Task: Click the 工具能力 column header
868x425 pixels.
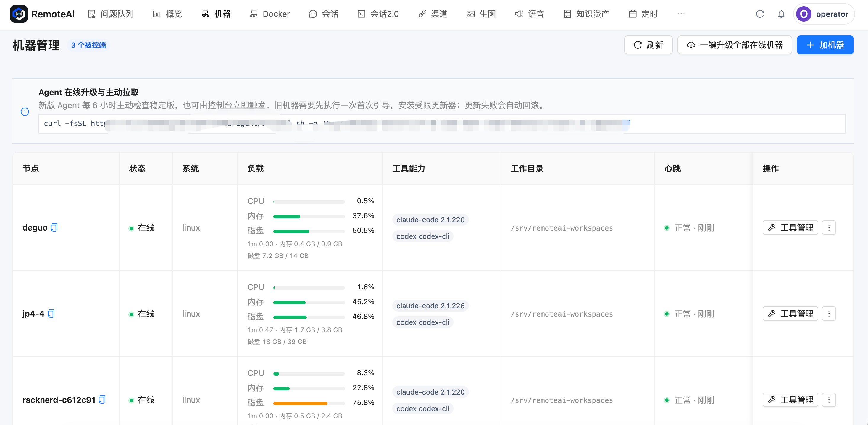Action: (x=409, y=168)
